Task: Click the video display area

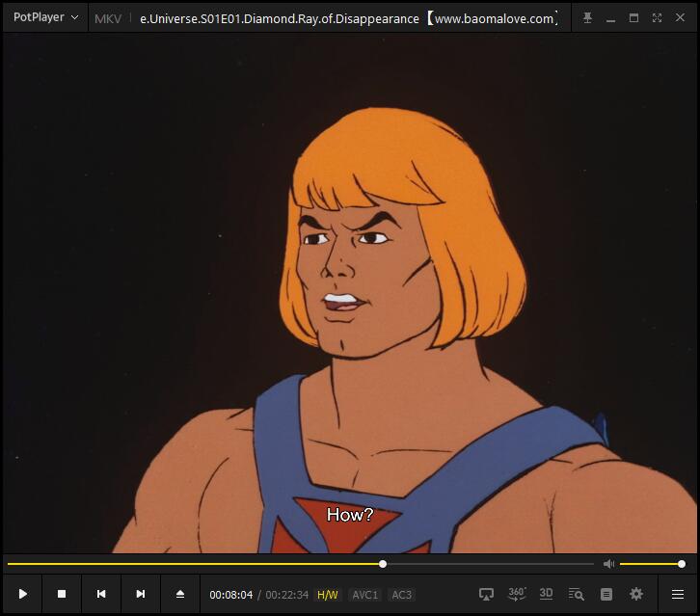Action: pos(350,294)
